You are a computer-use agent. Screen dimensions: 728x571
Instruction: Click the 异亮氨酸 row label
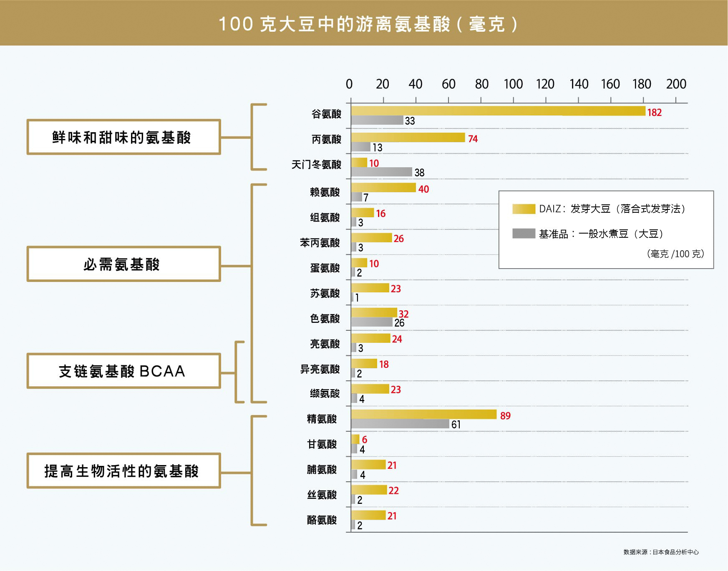320,369
